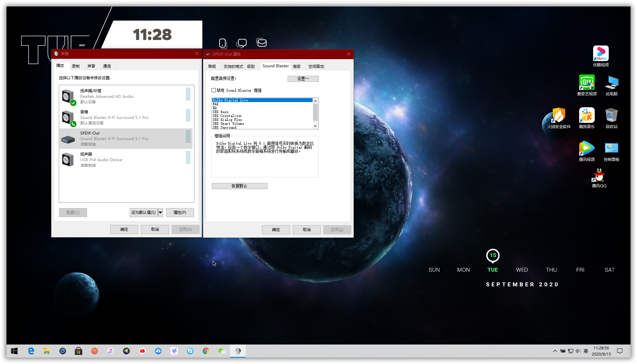Open 酷我音乐 desktop shortcut
The height and width of the screenshot is (364, 637).
point(587,118)
